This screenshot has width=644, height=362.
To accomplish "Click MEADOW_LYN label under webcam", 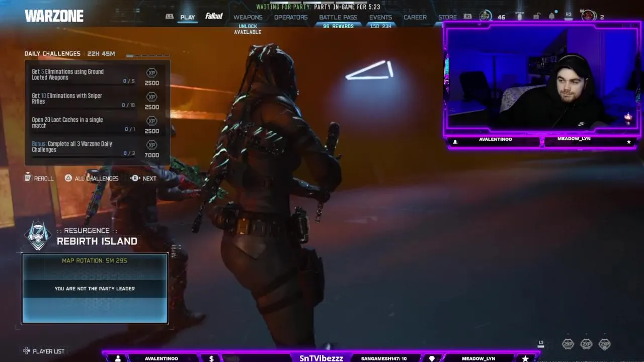I will point(574,139).
